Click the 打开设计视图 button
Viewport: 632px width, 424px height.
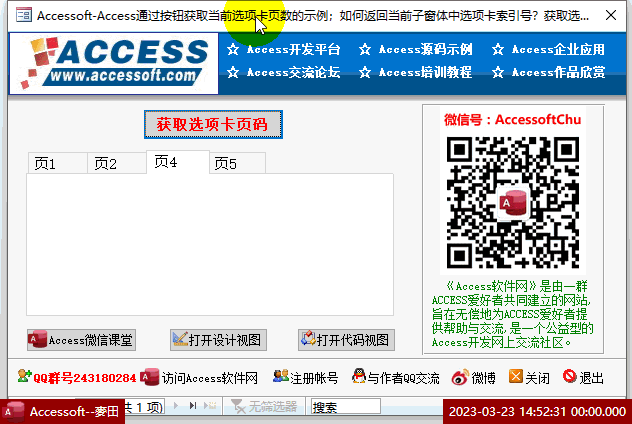tap(218, 340)
